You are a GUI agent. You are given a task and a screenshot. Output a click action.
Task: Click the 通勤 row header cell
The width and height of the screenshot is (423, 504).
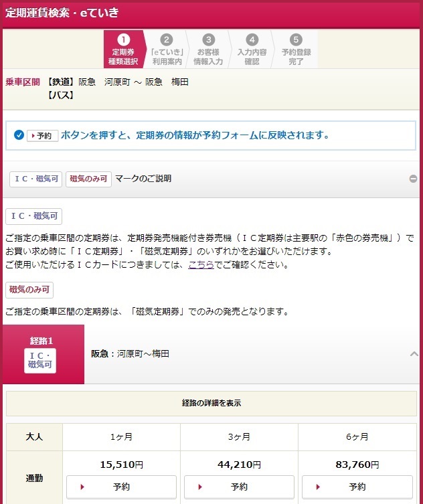34,479
